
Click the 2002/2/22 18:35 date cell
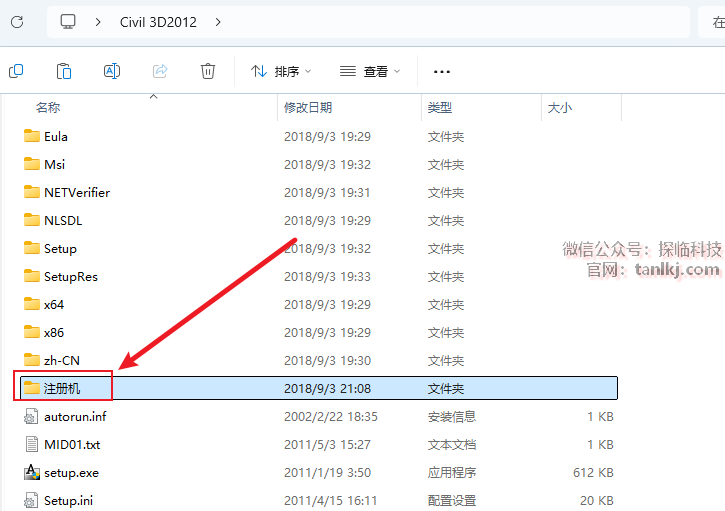pyautogui.click(x=331, y=417)
